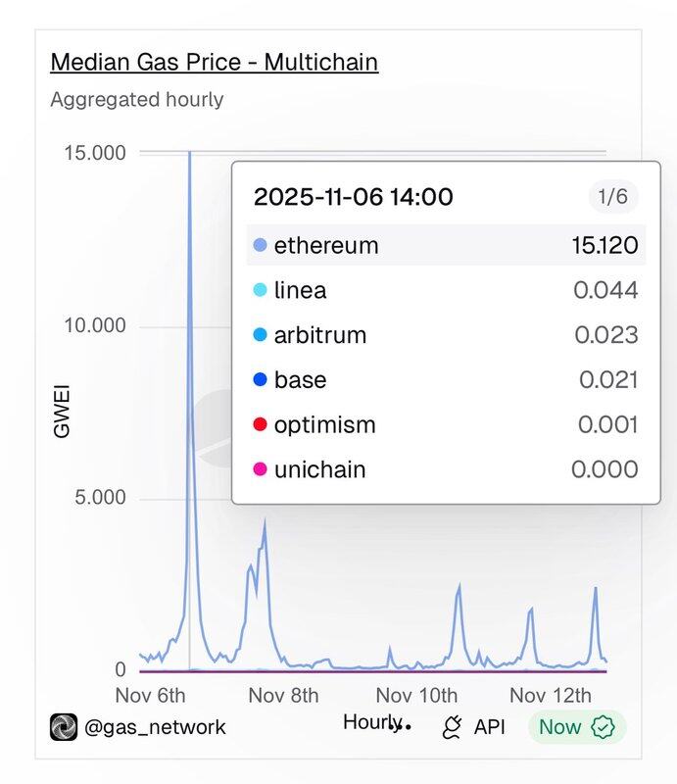The image size is (677, 784).
Task: Click the Hourly label below the chart
Action: click(x=371, y=722)
